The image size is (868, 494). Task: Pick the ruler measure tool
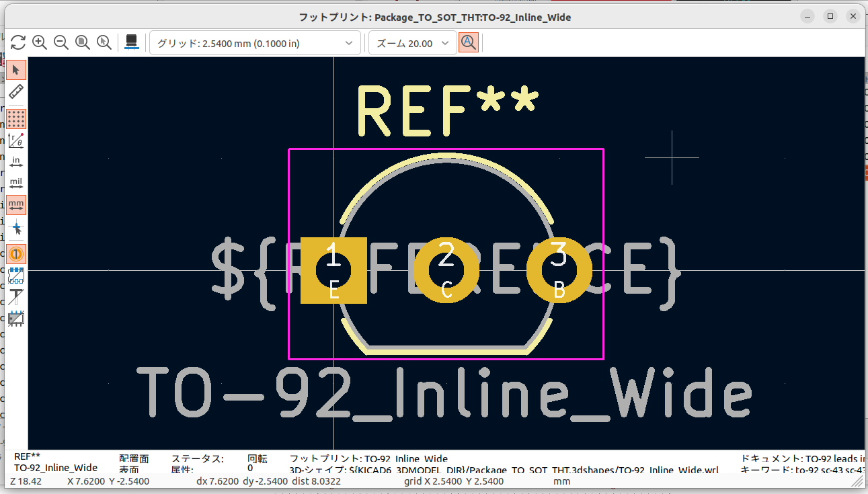click(x=16, y=92)
